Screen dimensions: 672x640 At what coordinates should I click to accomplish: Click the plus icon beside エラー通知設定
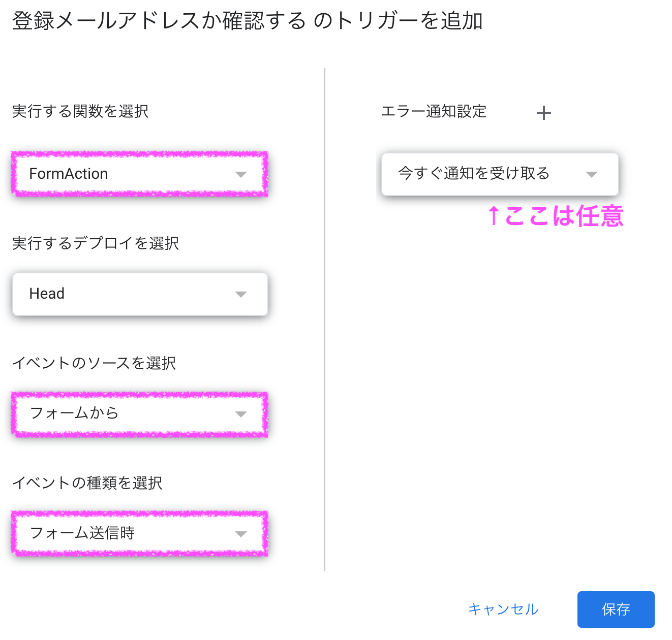(543, 113)
